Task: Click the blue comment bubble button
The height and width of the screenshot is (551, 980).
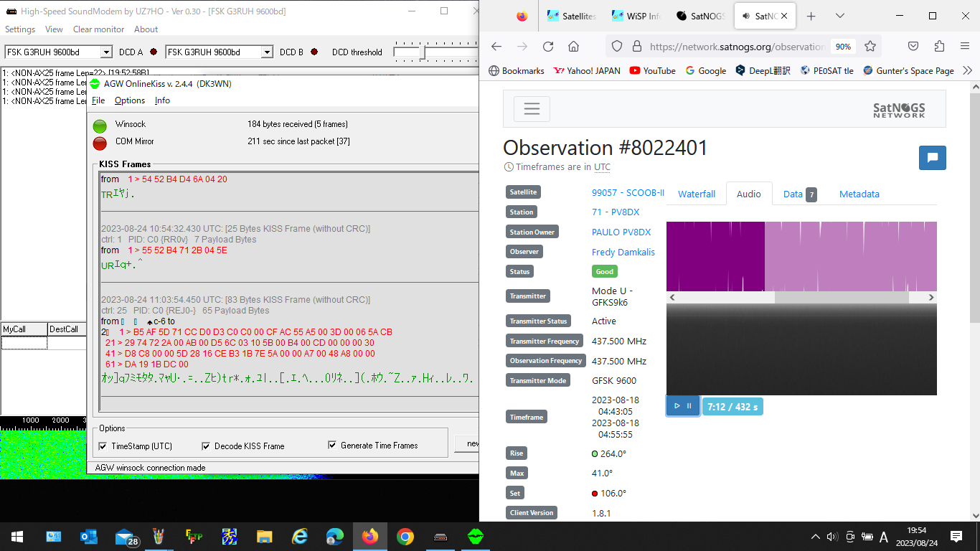Action: (x=933, y=158)
